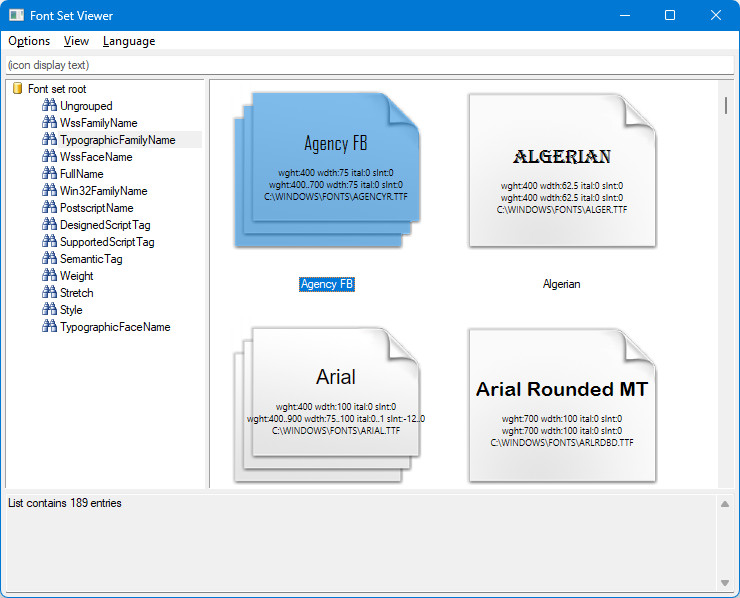Open the View menu
The height and width of the screenshot is (598, 740).
[76, 41]
